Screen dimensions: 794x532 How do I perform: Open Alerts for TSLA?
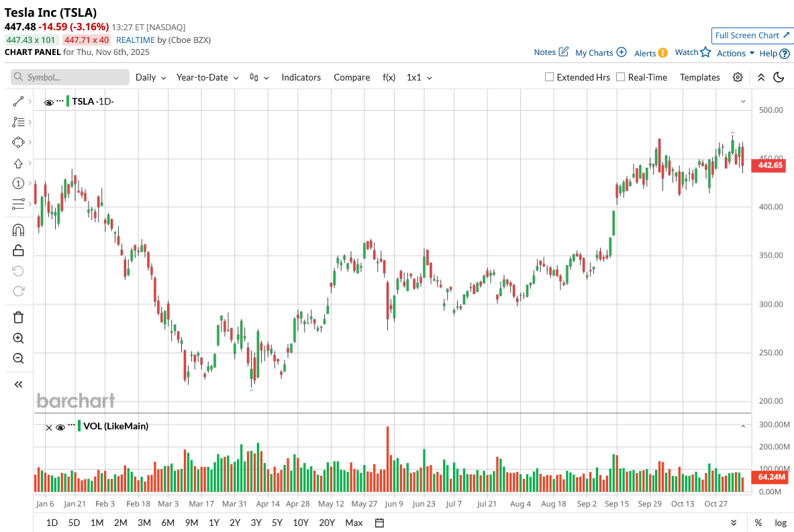[x=651, y=52]
